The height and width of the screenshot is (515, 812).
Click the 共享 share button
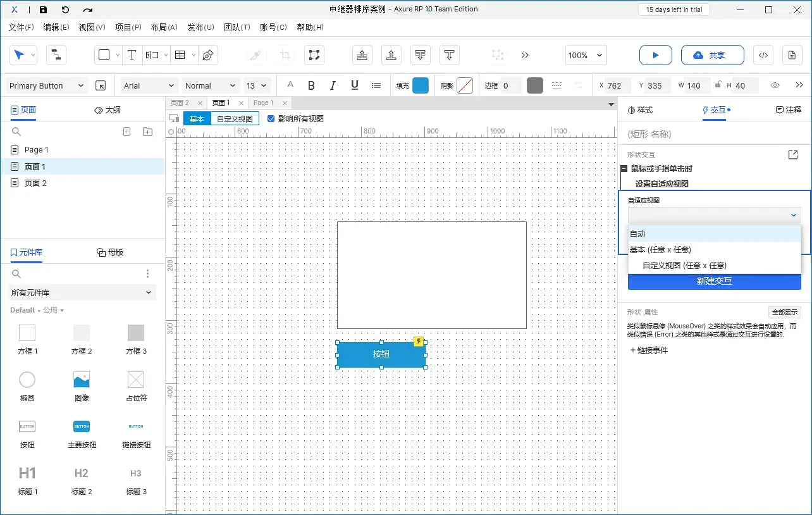pyautogui.click(x=712, y=55)
